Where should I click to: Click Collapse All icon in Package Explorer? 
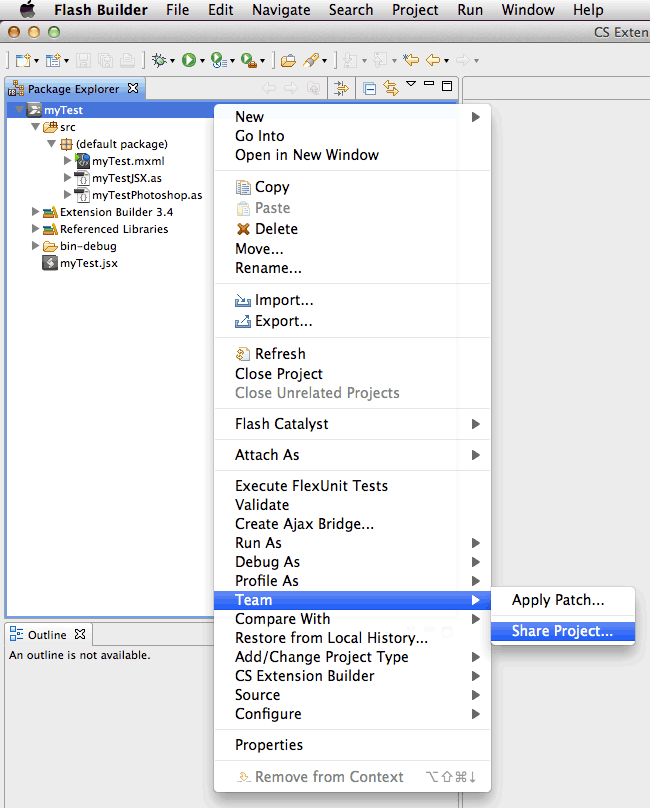[370, 88]
